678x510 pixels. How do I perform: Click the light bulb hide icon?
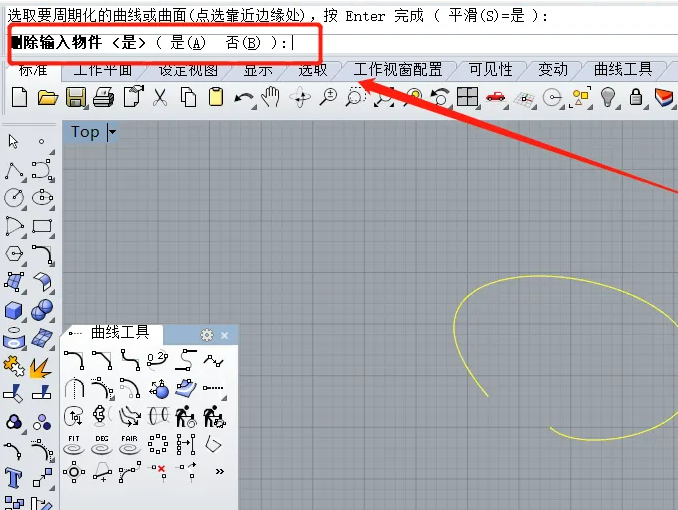tap(608, 97)
